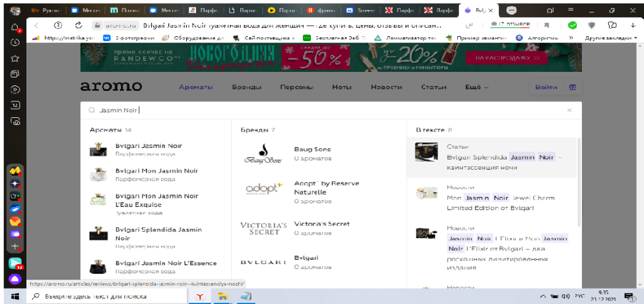
Task: Show hidden bookmarks with the » chevron
Action: coord(571,37)
